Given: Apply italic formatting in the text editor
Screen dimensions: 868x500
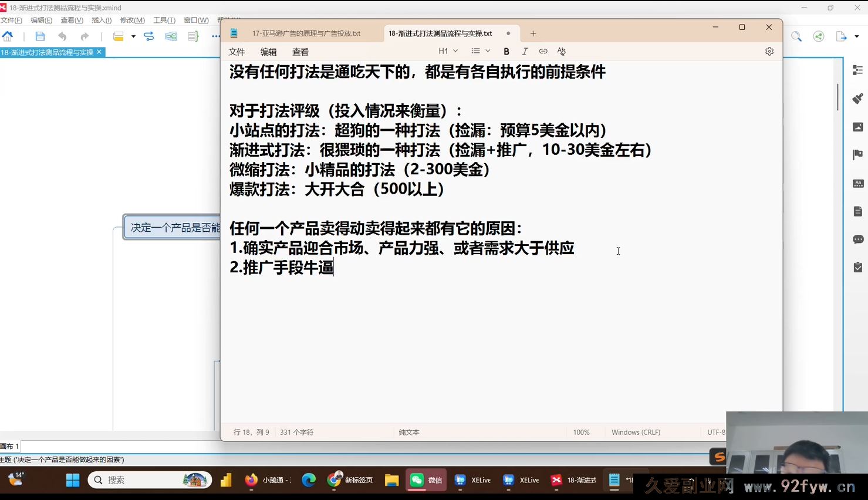Looking at the screenshot, I should click(525, 52).
